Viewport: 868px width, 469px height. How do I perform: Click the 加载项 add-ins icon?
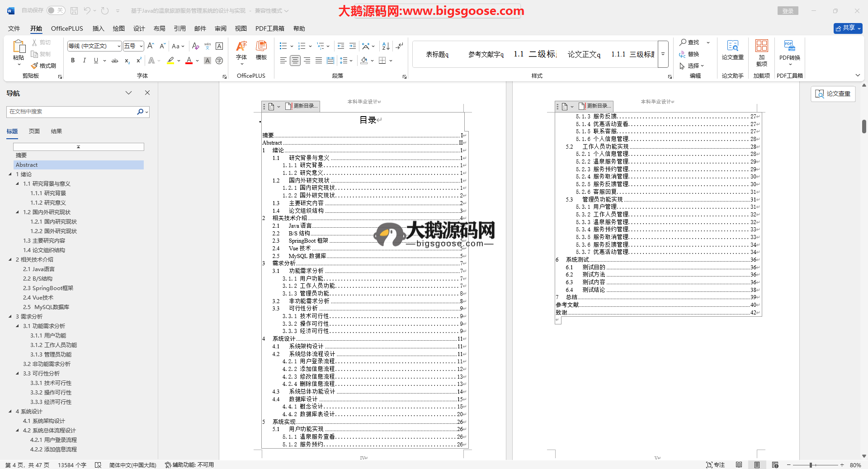[761, 50]
